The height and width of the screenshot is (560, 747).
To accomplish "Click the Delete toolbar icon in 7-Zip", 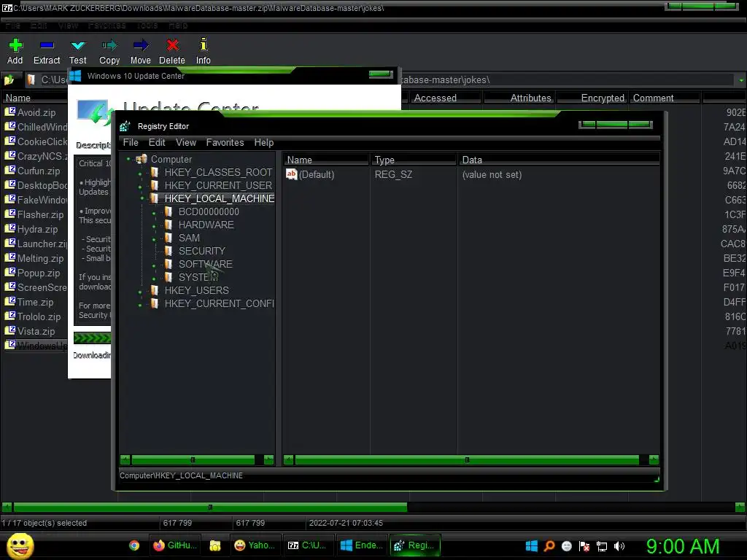I will [x=172, y=45].
